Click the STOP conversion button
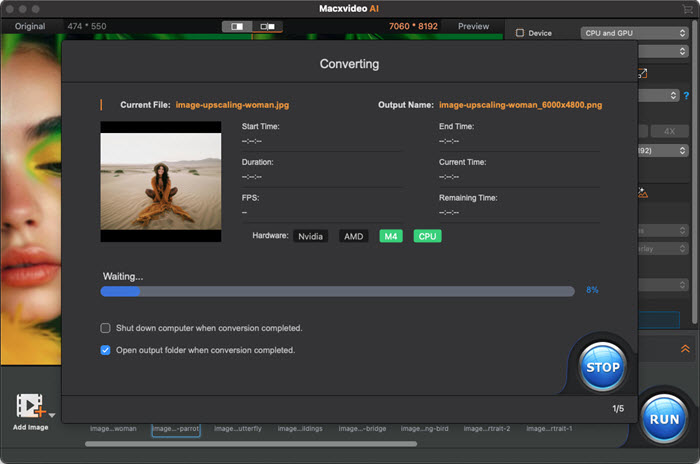The image size is (700, 464). click(603, 367)
